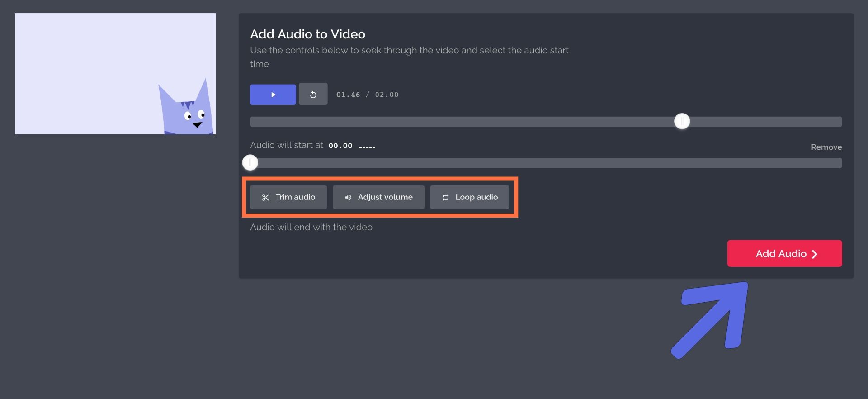
Task: Click the chevron arrow inside Add Audio
Action: point(815,254)
